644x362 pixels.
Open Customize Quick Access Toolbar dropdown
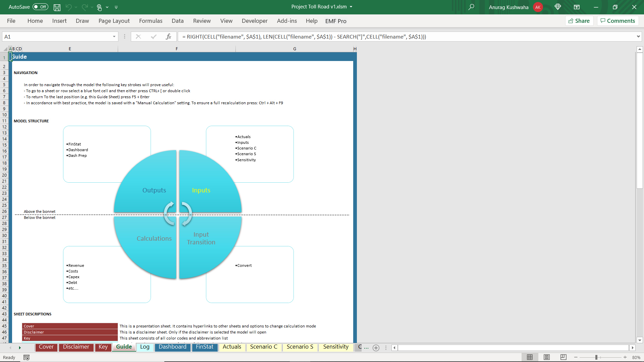pyautogui.click(x=116, y=7)
